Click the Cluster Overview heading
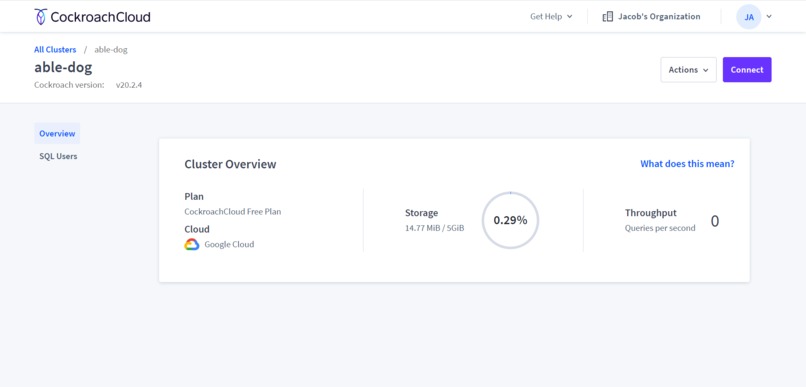 tap(230, 164)
